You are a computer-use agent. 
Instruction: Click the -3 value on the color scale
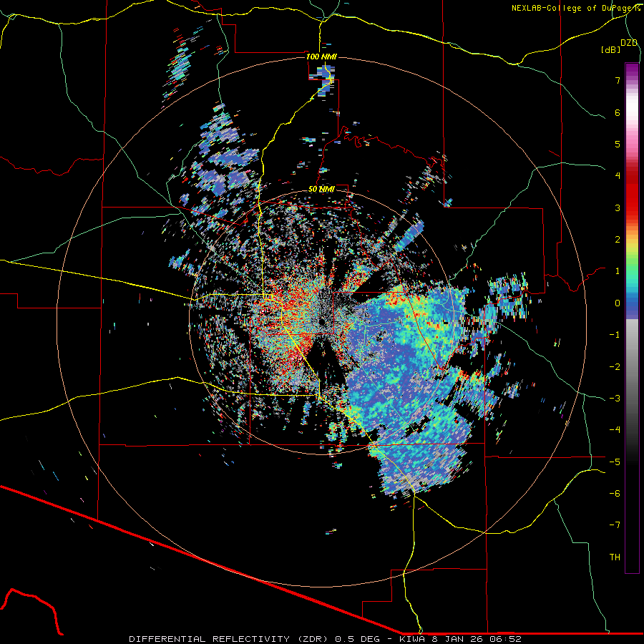[x=615, y=399]
